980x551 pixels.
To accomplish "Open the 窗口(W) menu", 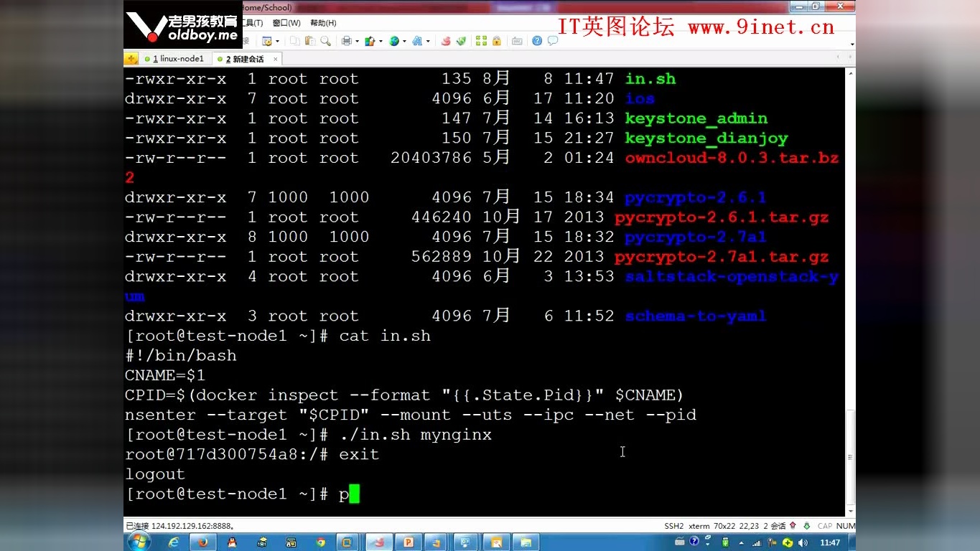I will click(x=286, y=23).
